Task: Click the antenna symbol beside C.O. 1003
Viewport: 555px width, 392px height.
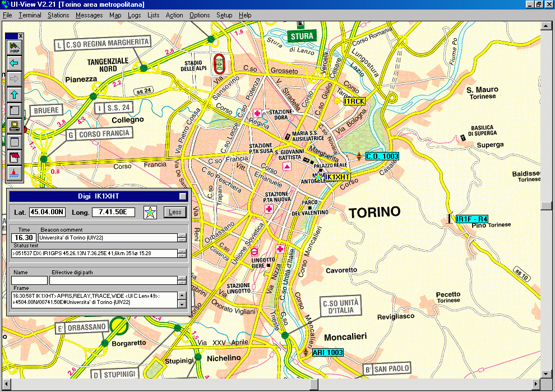Action: click(x=359, y=156)
